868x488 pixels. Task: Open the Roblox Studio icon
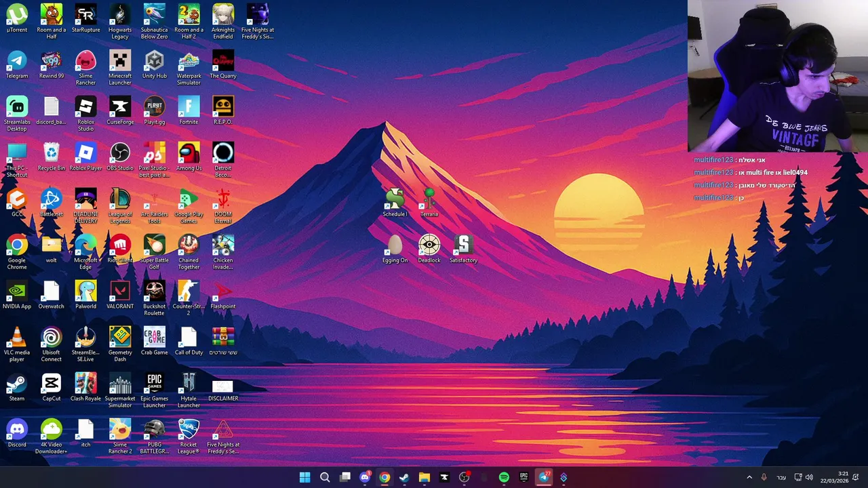click(85, 114)
